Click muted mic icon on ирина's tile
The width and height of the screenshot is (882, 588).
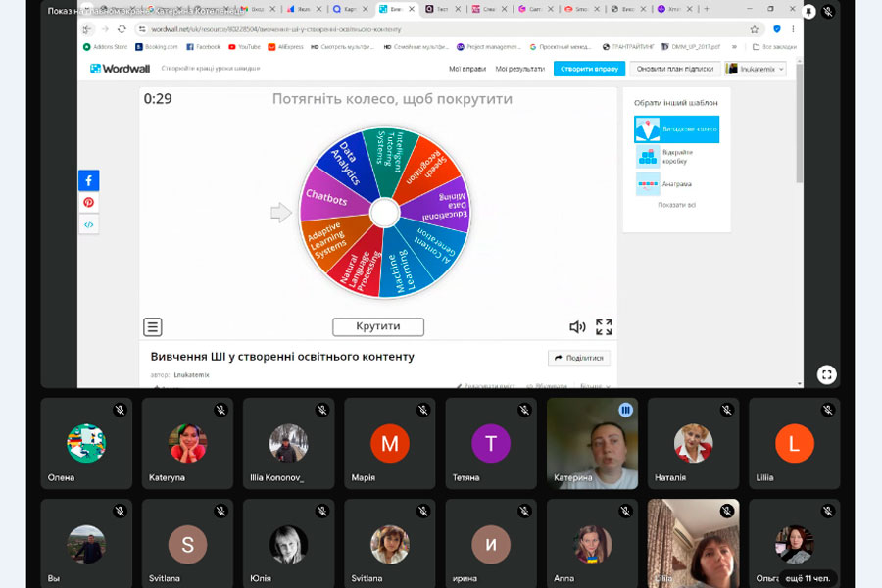(x=525, y=511)
